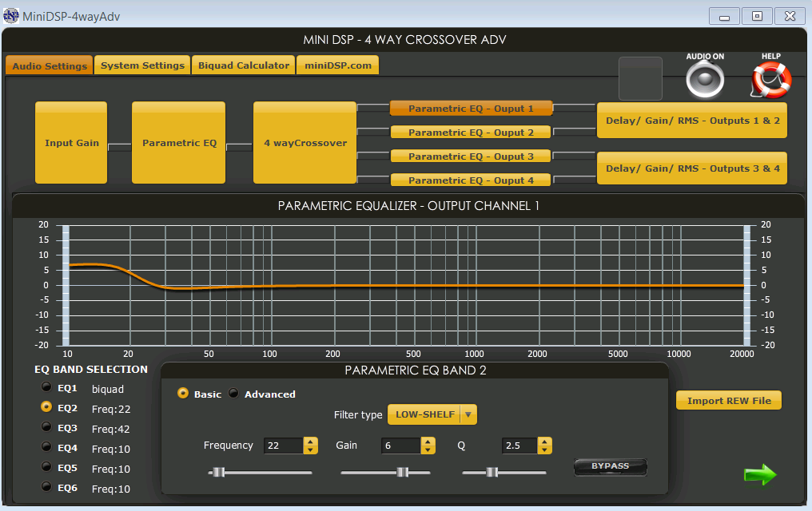Decrease Q with the down stepper arrow
This screenshot has width=812, height=511.
click(x=544, y=450)
